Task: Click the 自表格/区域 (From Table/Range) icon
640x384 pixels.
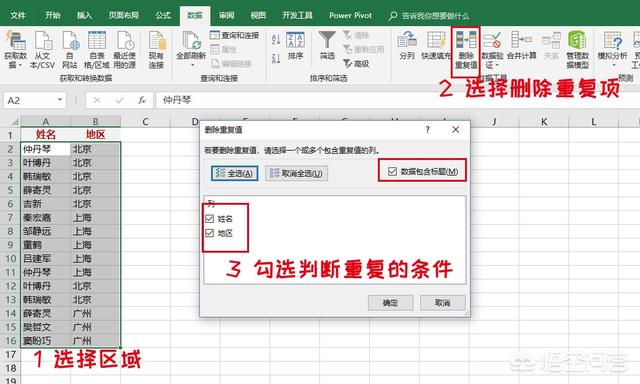Action: [97, 40]
